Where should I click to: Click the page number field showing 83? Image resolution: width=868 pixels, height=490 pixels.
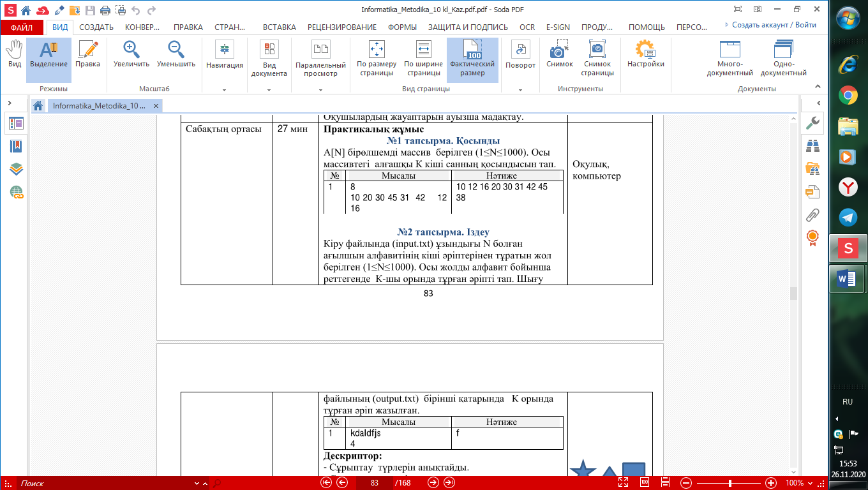click(x=375, y=483)
